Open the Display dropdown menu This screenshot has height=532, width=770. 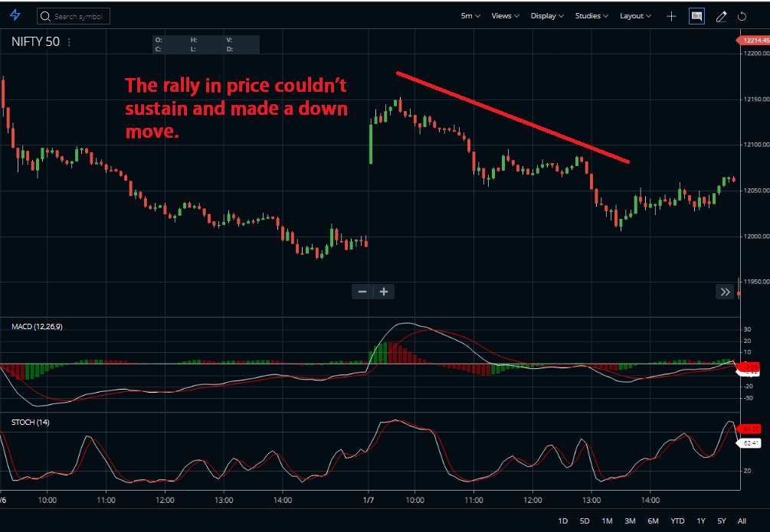tap(547, 16)
